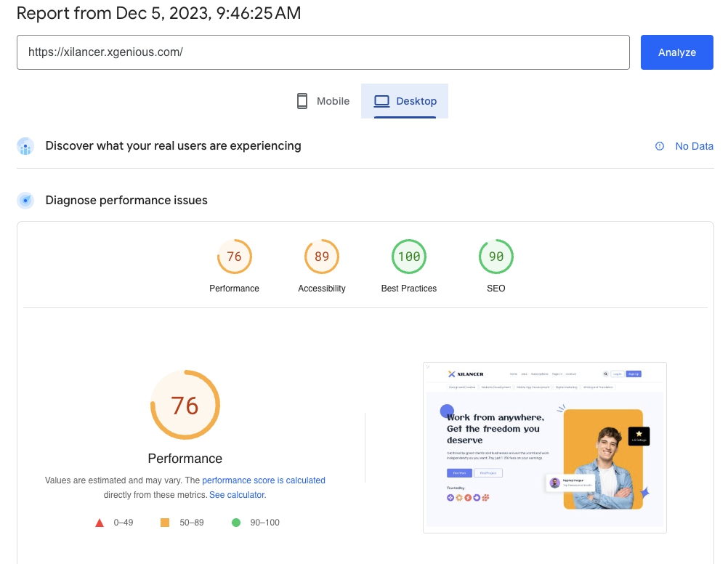
Task: Click the mobile phone icon
Action: (302, 101)
